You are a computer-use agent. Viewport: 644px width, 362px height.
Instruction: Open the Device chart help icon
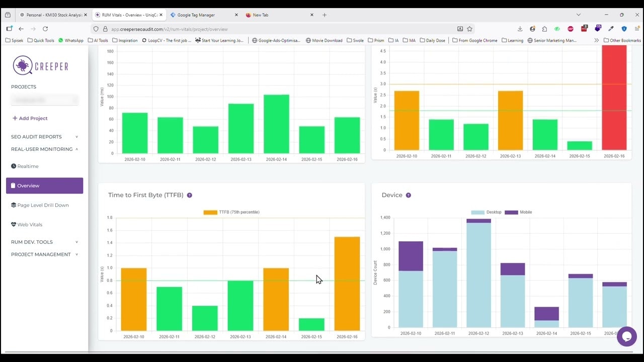[408, 195]
